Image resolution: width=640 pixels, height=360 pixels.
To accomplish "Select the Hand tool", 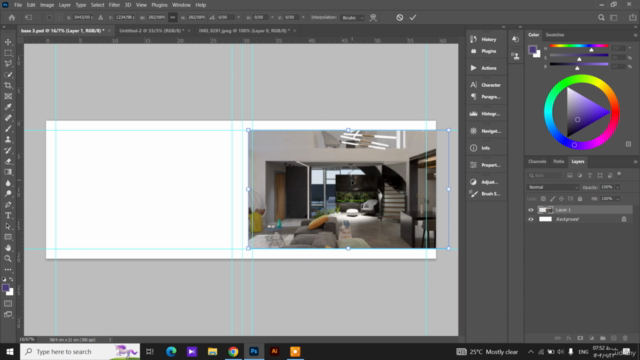I will (x=8, y=248).
